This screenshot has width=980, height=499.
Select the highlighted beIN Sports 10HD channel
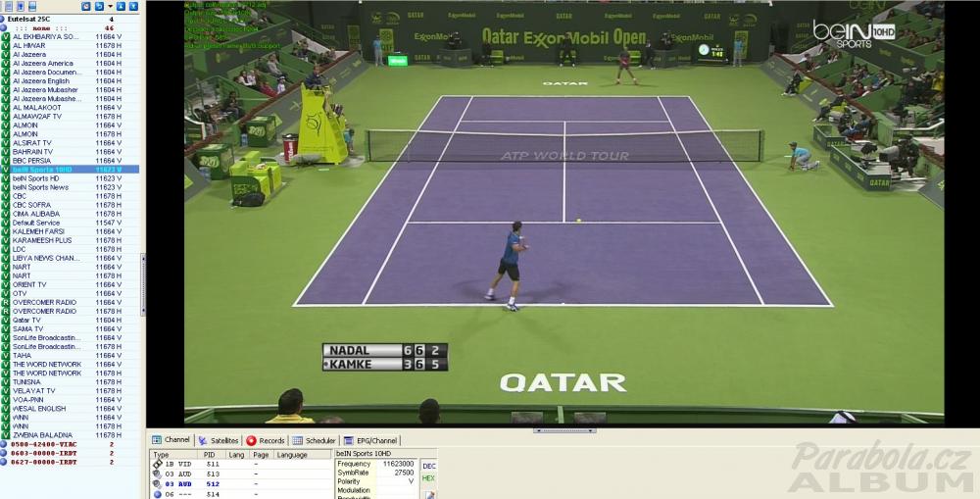(70, 170)
